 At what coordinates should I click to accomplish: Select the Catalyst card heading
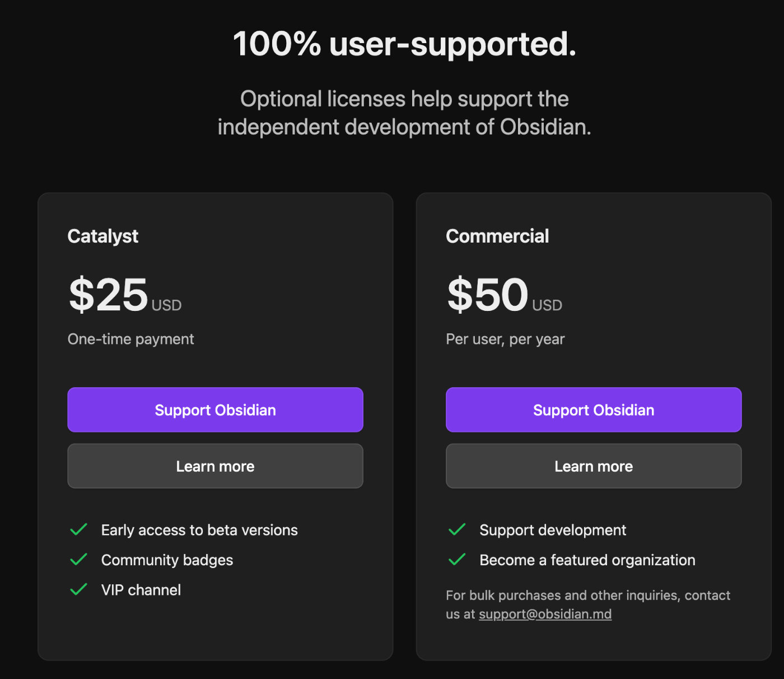coord(102,236)
